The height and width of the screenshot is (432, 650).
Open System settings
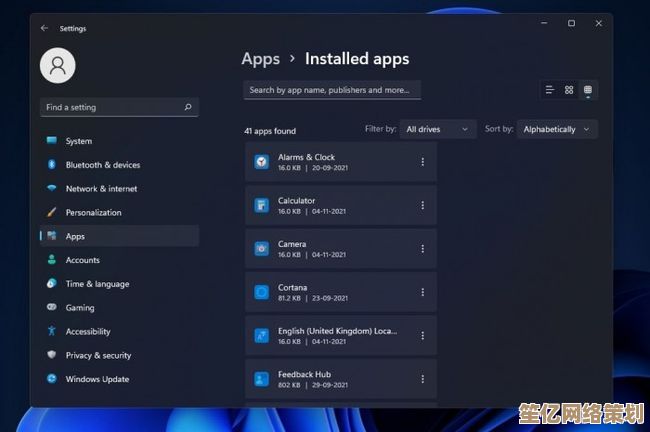119,141
